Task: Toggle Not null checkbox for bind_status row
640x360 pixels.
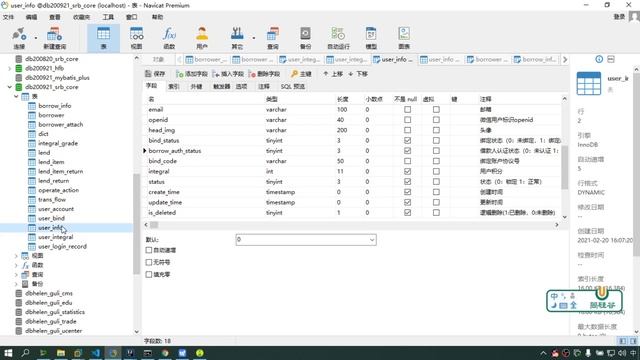Action: 407,140
